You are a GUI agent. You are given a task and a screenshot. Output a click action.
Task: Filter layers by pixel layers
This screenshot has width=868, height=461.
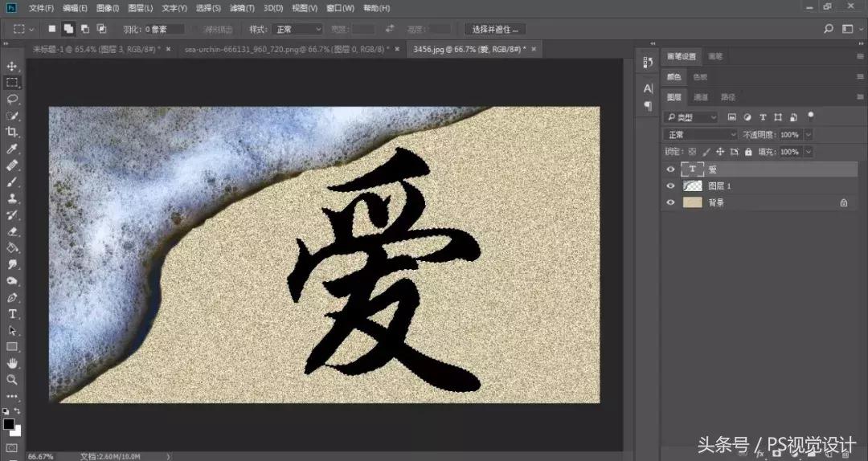(x=732, y=117)
